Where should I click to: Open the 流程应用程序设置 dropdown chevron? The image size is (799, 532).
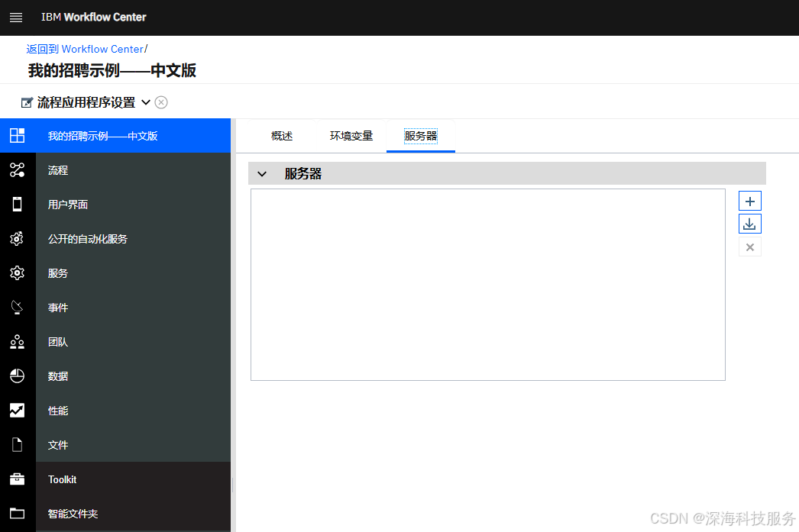point(146,102)
